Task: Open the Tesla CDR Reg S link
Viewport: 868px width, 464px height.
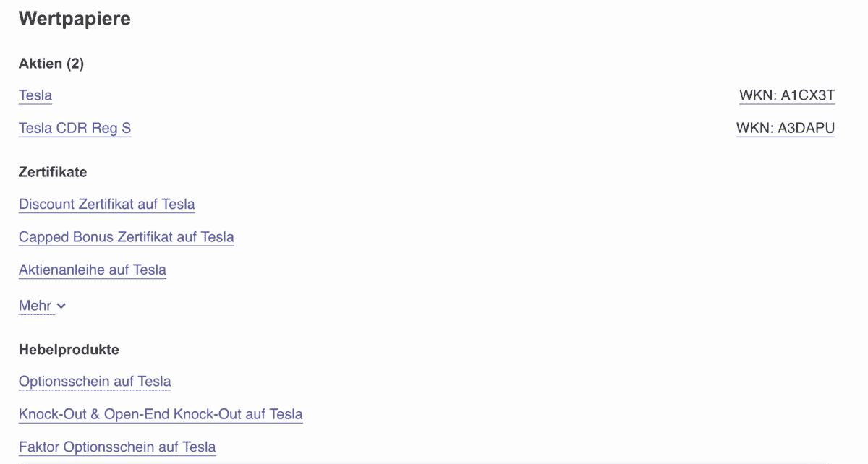Action: coord(75,129)
